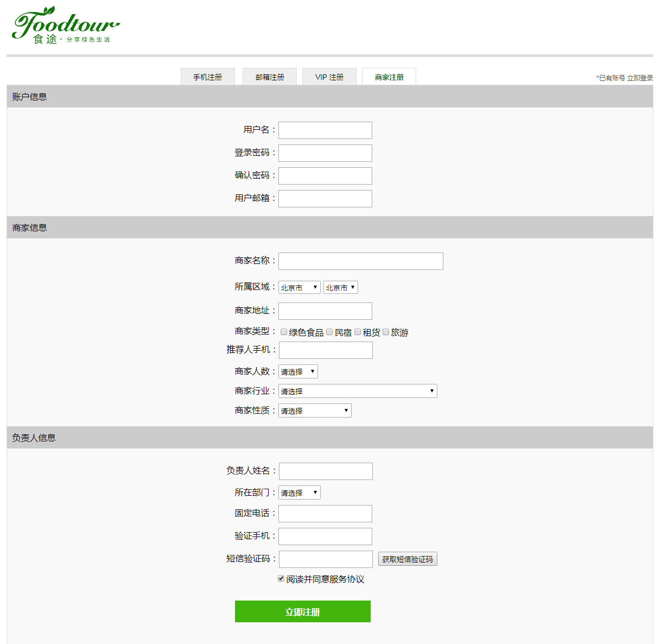661x644 pixels.
Task: Open the 商家行业 dropdown
Action: [x=358, y=392]
